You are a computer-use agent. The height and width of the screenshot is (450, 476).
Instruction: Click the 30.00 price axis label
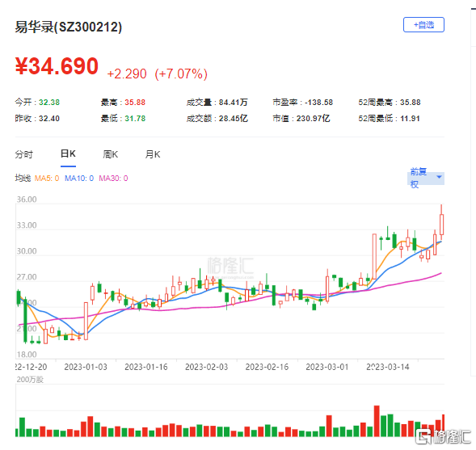click(27, 251)
